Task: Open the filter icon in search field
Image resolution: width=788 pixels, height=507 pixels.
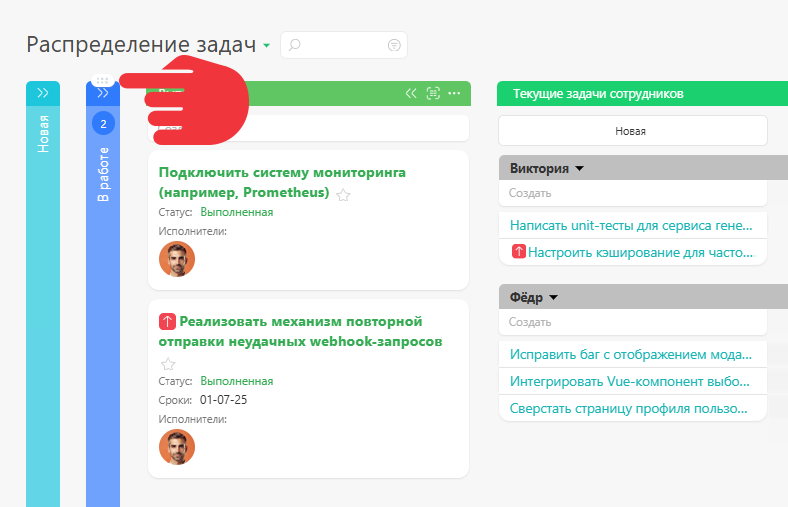Action: 394,45
